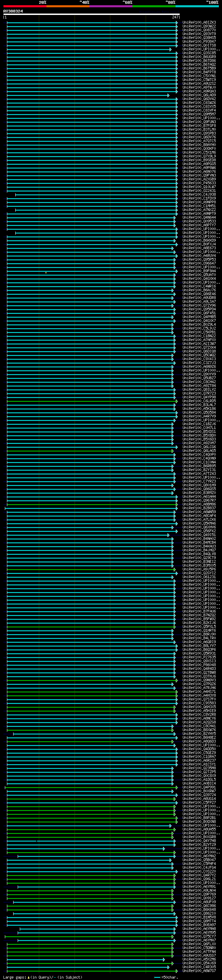Click hit UniRef100_Q4P991
This screenshot has height=980, width=222.
[199, 787]
